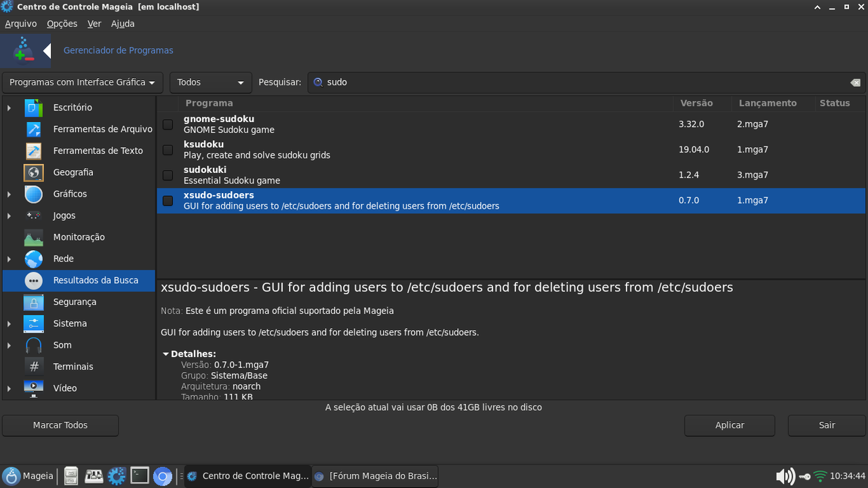Expand the Rede tree category
The image size is (868, 488).
(x=9, y=259)
